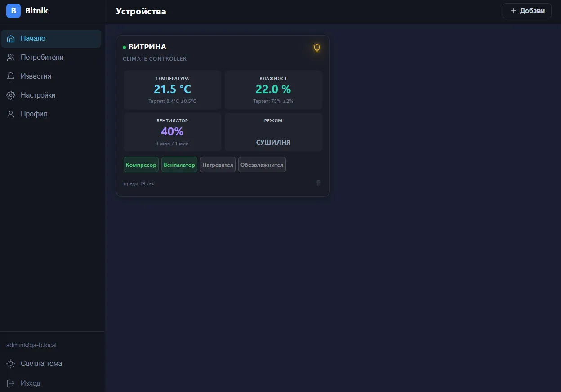Click the Bitnik logo icon
The height and width of the screenshot is (392, 561).
tap(13, 11)
